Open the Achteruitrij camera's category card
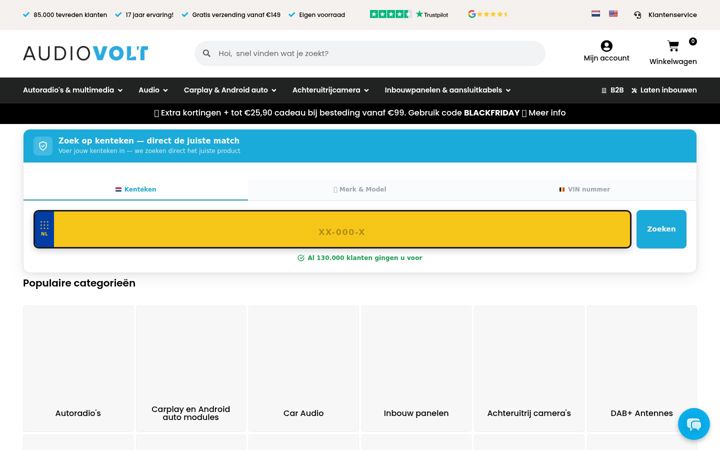The width and height of the screenshot is (720, 450). [x=529, y=368]
